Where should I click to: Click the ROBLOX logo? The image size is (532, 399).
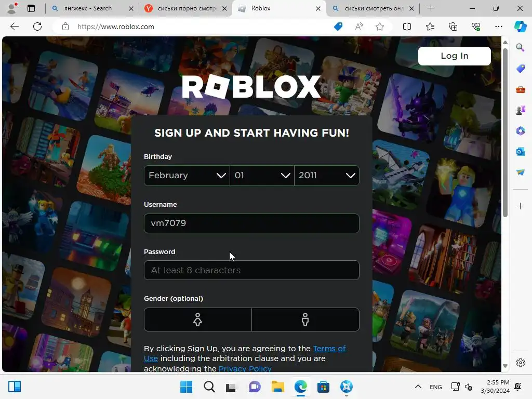pyautogui.click(x=251, y=87)
